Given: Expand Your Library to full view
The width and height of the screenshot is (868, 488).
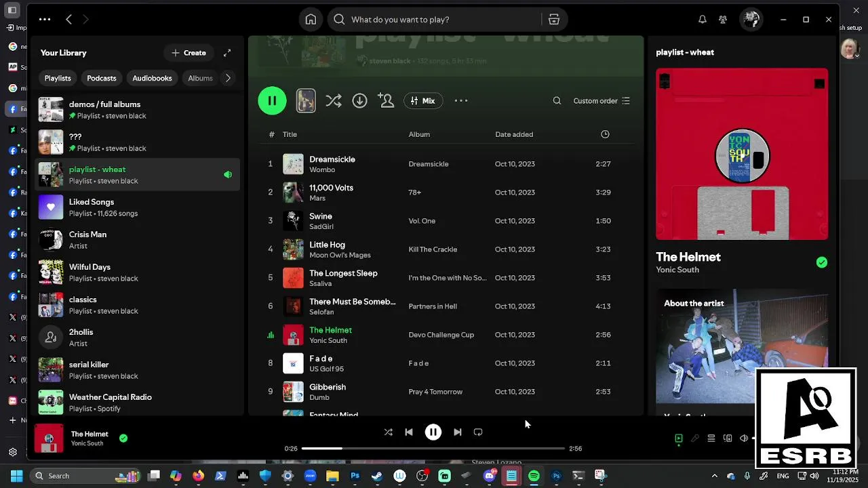Looking at the screenshot, I should click(x=227, y=53).
